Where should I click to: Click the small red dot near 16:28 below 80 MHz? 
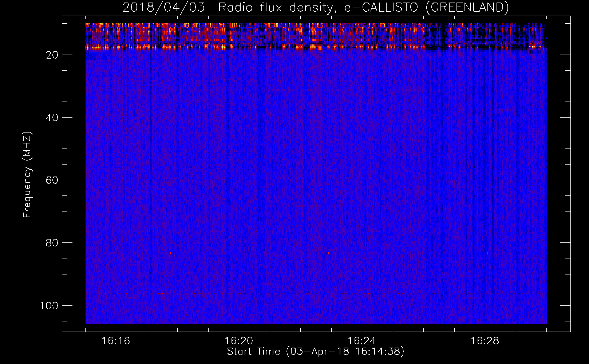(x=487, y=253)
